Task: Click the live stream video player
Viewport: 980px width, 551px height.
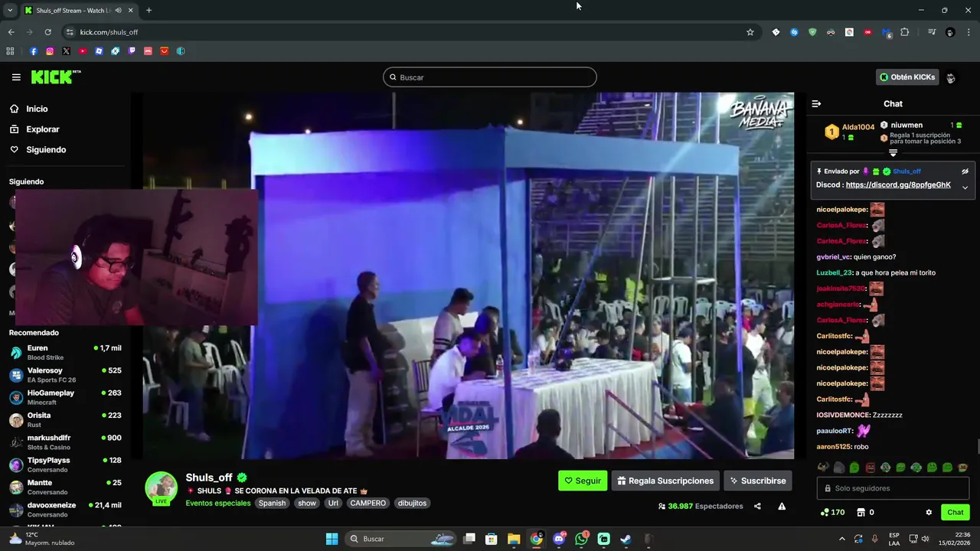Action: pyautogui.click(x=469, y=276)
